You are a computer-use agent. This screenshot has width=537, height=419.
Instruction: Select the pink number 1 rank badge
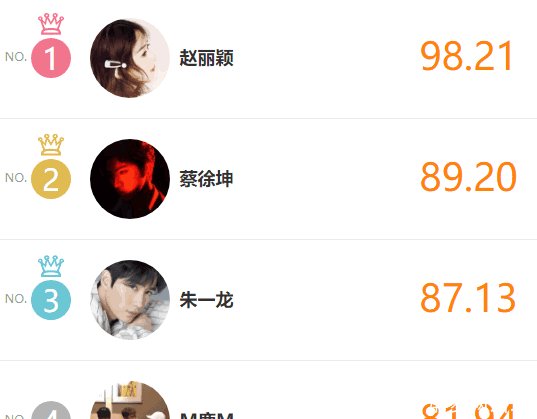51,58
